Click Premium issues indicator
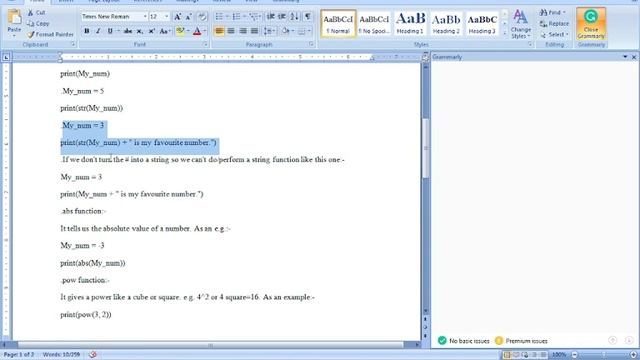This screenshot has height=360, width=640. click(x=521, y=341)
